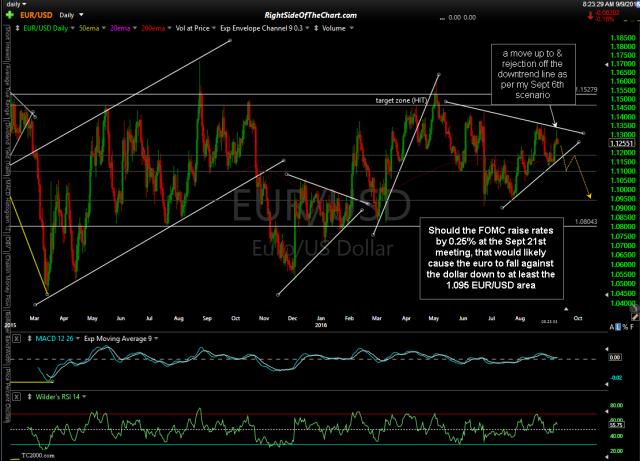
Task: Expand the Volume indicator dropdown arrow
Action: click(x=351, y=28)
